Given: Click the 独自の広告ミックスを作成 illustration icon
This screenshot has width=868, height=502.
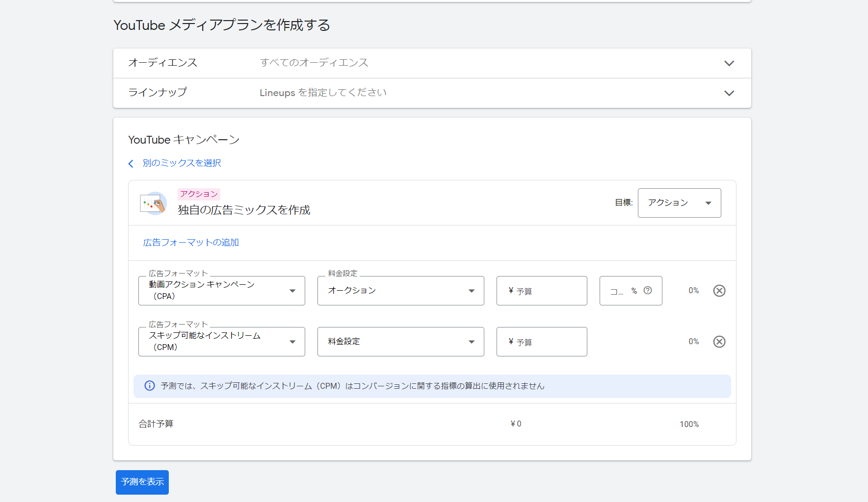Looking at the screenshot, I should point(153,203).
